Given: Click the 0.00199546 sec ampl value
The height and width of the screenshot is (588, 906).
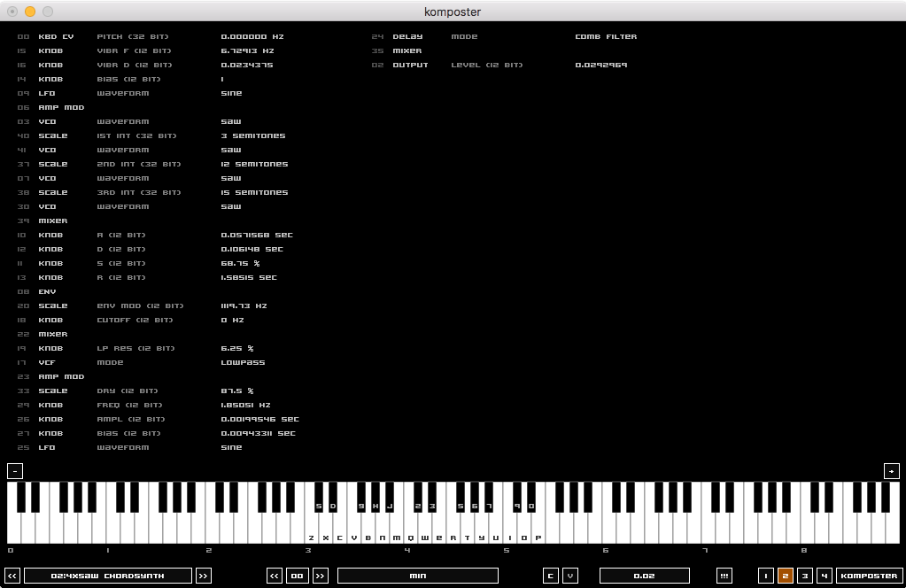Looking at the screenshot, I should pos(260,419).
